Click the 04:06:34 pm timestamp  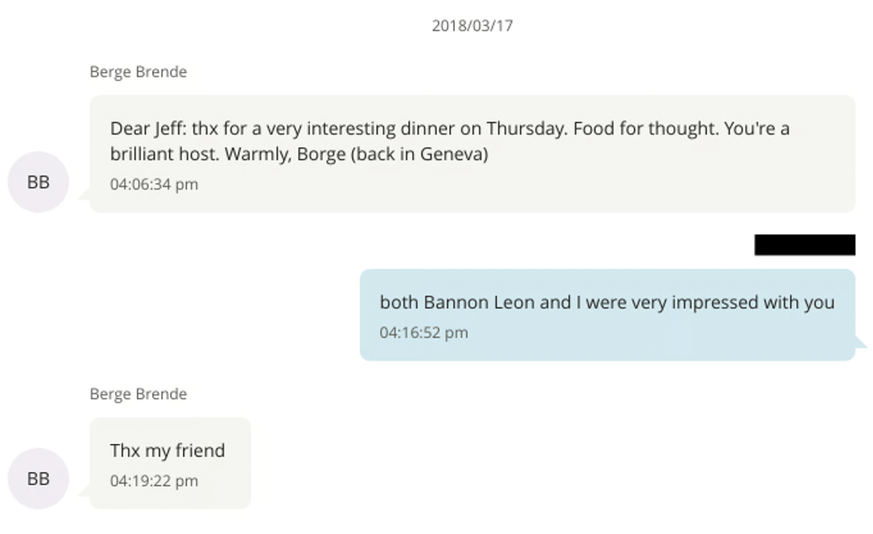click(154, 184)
